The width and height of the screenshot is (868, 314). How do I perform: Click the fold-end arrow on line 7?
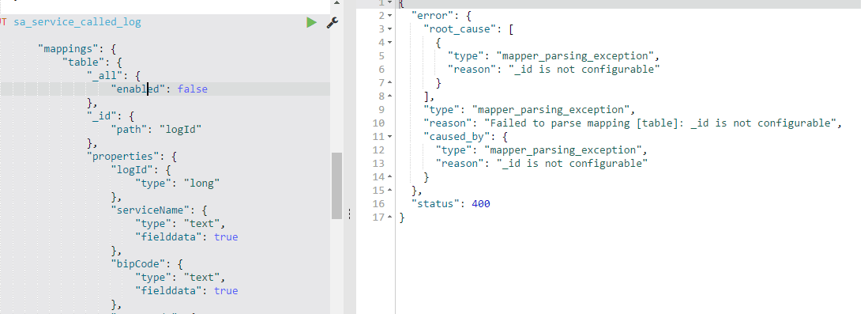[x=389, y=83]
